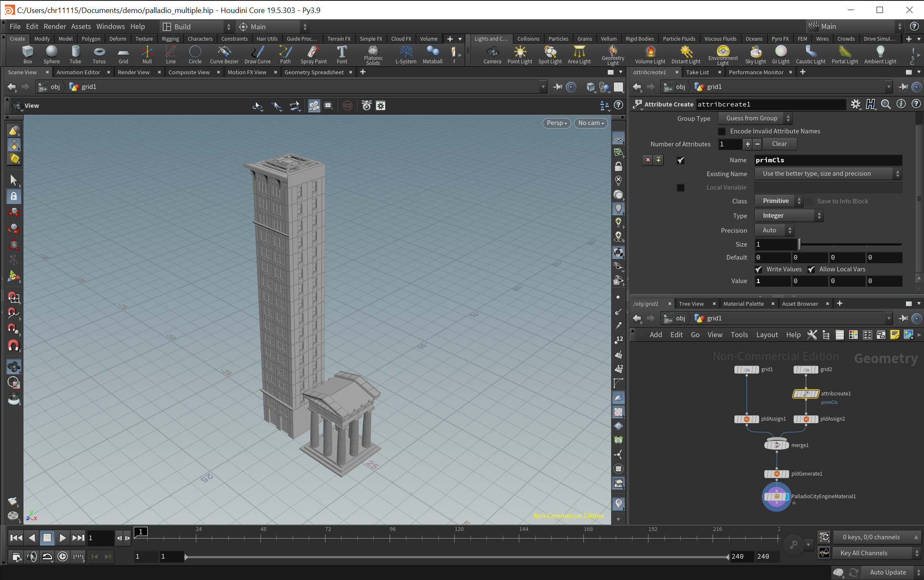Select the pldGenerate1 node
Viewport: 924px width, 580px height.
(x=777, y=474)
